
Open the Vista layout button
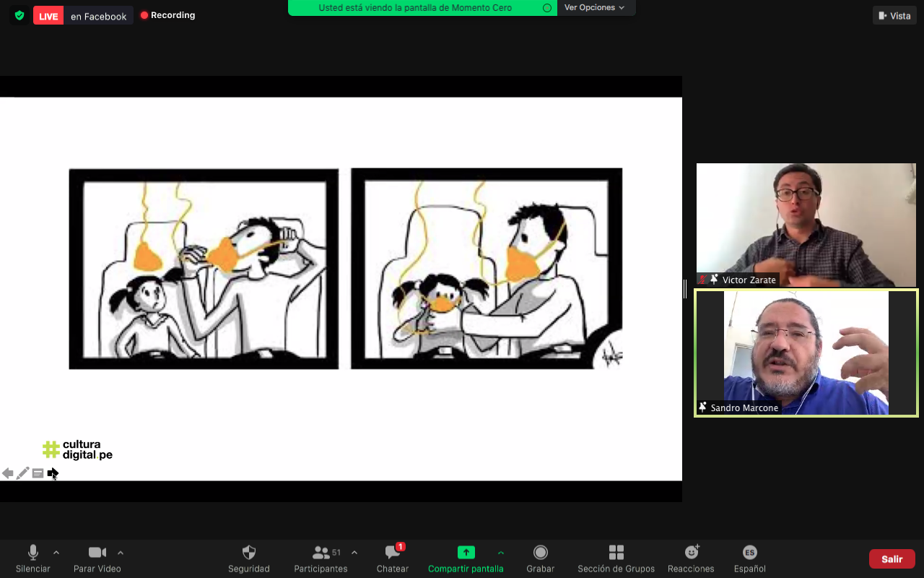pos(894,16)
